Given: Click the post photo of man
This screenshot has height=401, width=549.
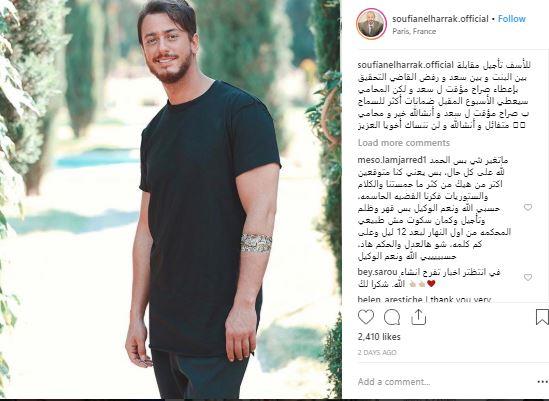Looking at the screenshot, I should click(170, 199).
